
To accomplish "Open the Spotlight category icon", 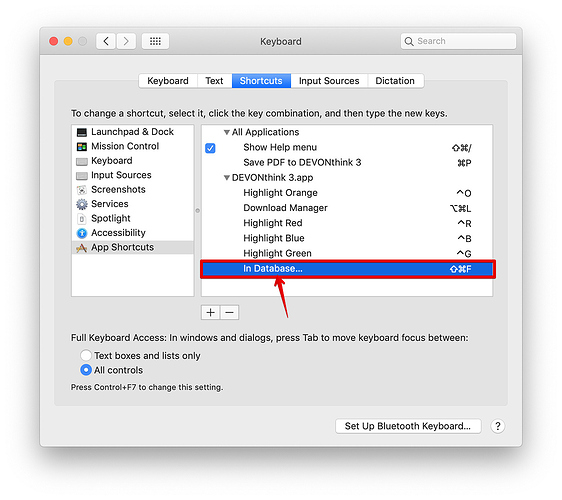I will (x=82, y=219).
